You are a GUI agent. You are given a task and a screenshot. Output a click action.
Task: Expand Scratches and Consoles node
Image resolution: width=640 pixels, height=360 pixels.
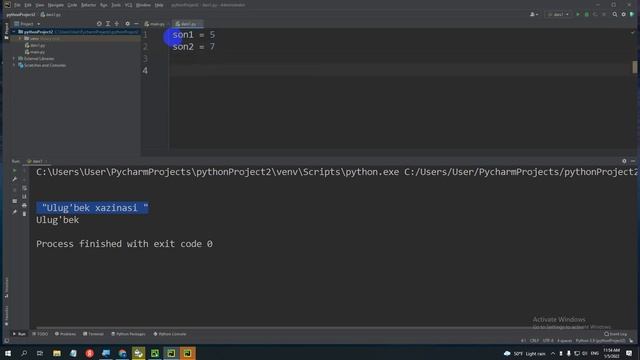[x=14, y=65]
